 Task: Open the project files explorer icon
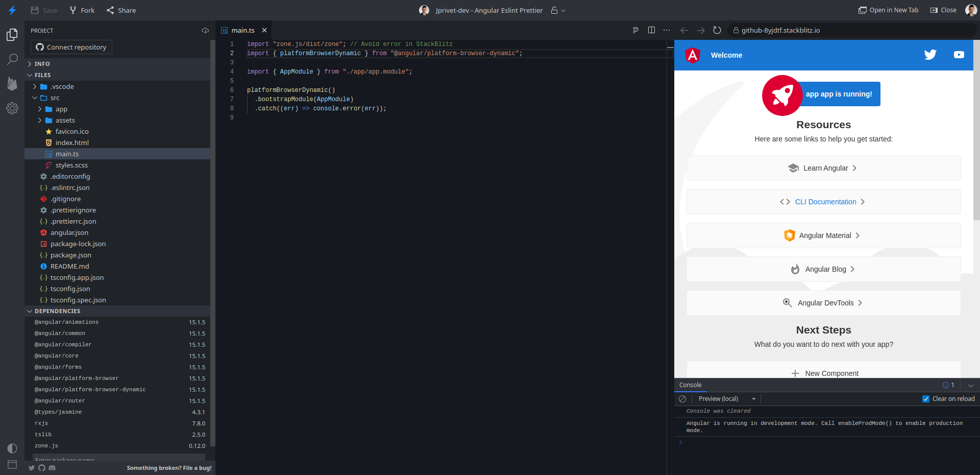[12, 35]
